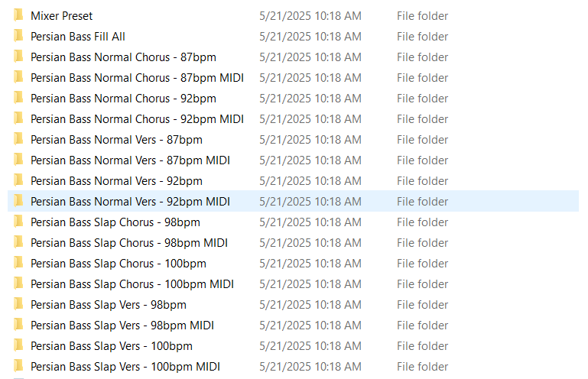Click folder icon for Slap Chorus - 98bpm
The height and width of the screenshot is (379, 588).
(x=18, y=222)
